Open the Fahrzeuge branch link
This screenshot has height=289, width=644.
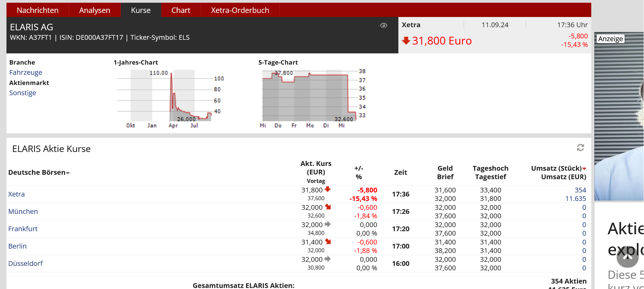click(26, 72)
